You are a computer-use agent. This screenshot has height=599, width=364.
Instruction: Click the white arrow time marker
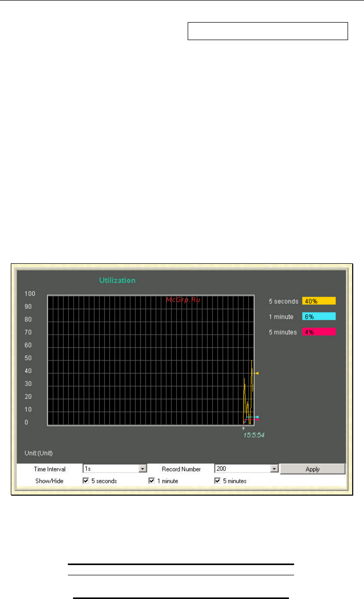[243, 428]
